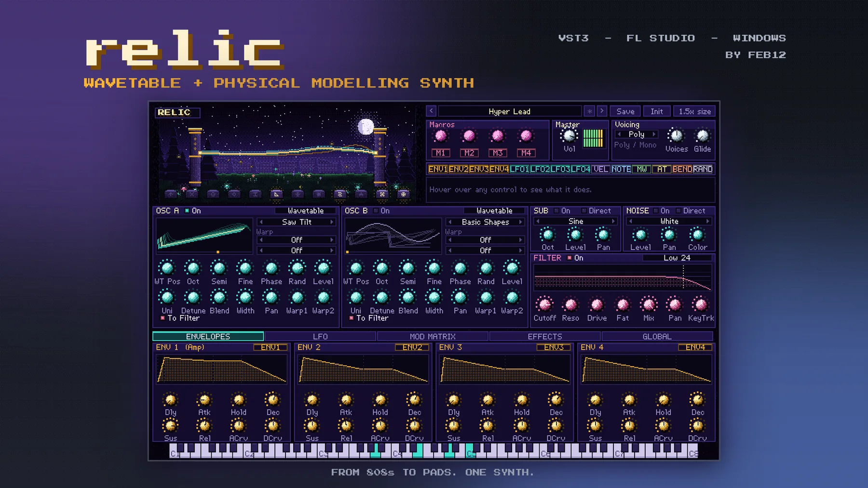868x488 pixels.
Task: Click the triangle-ruler gravestone icon in the scene
Action: (276, 194)
